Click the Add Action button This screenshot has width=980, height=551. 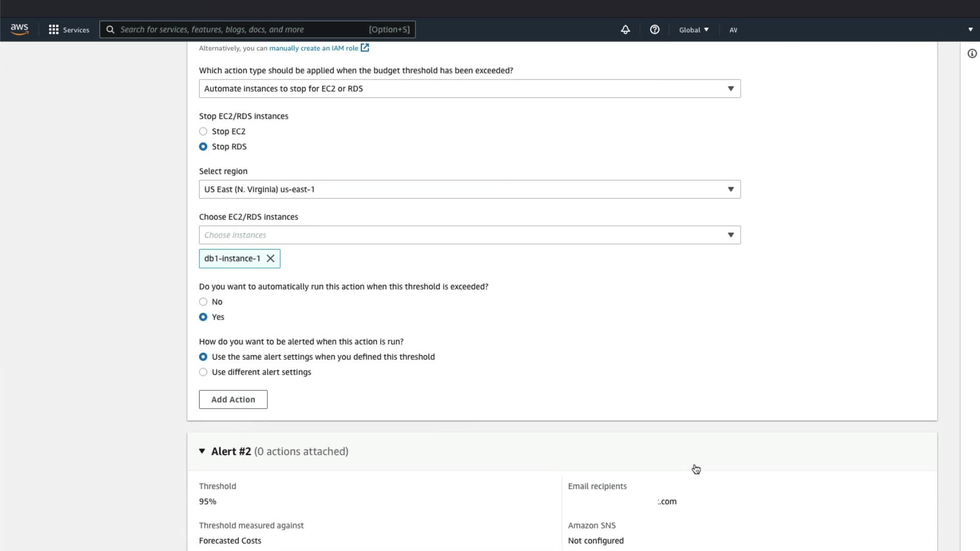[233, 399]
